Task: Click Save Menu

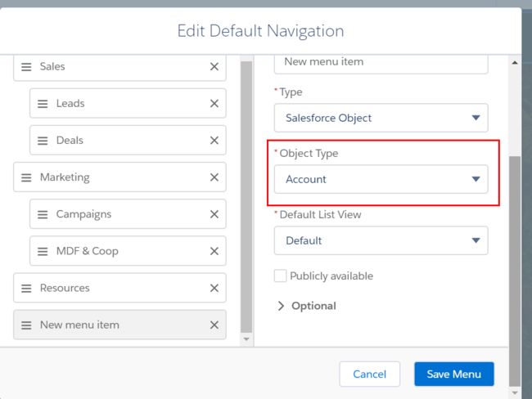Action: (x=454, y=374)
